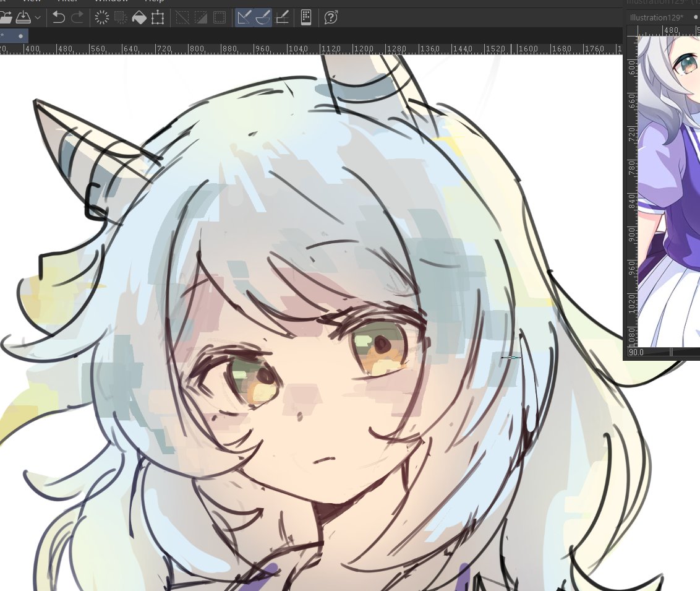
Task: Click the Invert Selected Area icon
Action: pyautogui.click(x=201, y=17)
